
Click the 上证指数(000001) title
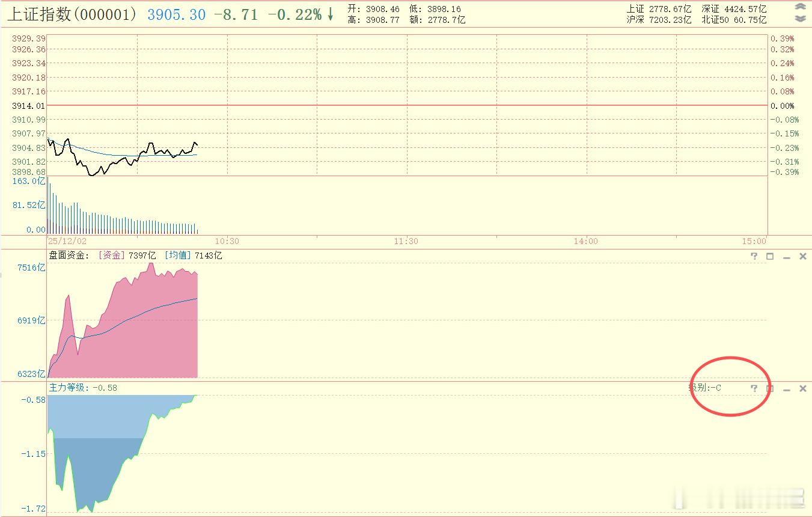click(x=72, y=14)
